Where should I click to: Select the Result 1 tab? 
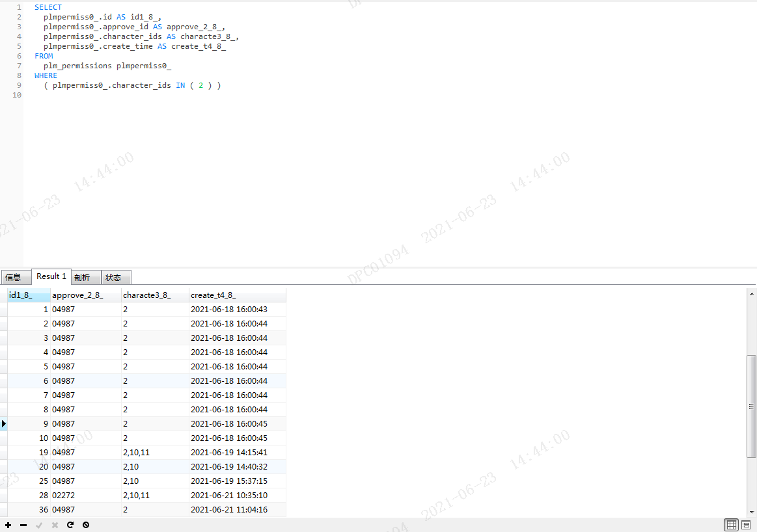[51, 276]
